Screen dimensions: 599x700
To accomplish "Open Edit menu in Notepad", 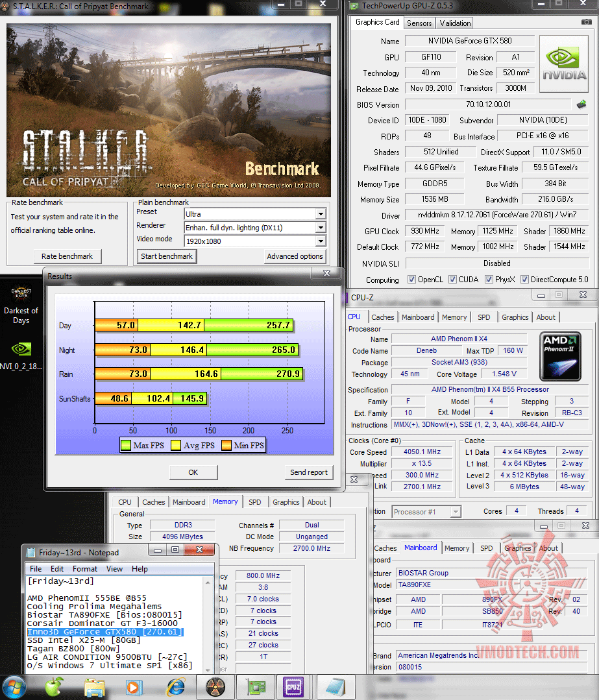I will [56, 569].
